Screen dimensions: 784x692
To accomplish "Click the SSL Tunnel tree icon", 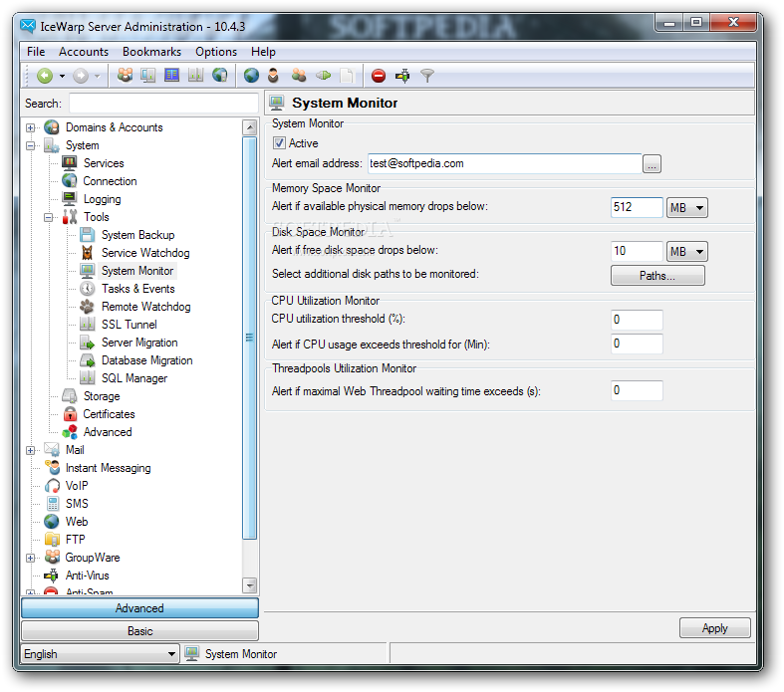I will 88,325.
